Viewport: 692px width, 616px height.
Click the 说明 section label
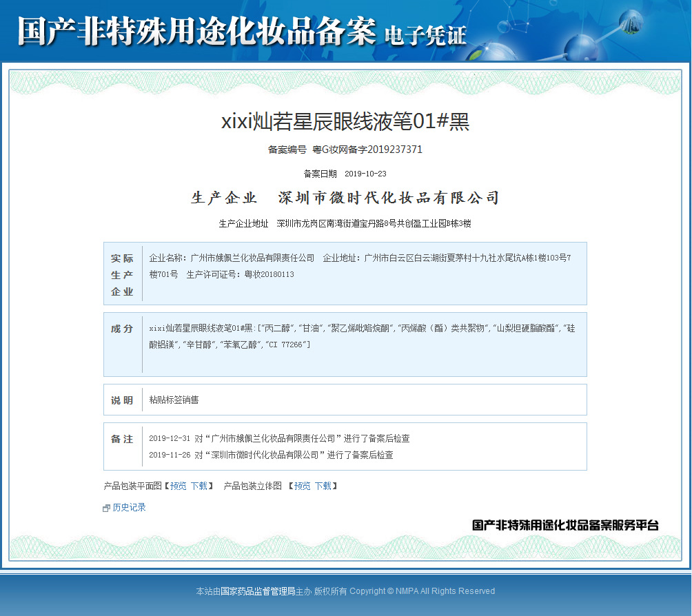[x=122, y=400]
